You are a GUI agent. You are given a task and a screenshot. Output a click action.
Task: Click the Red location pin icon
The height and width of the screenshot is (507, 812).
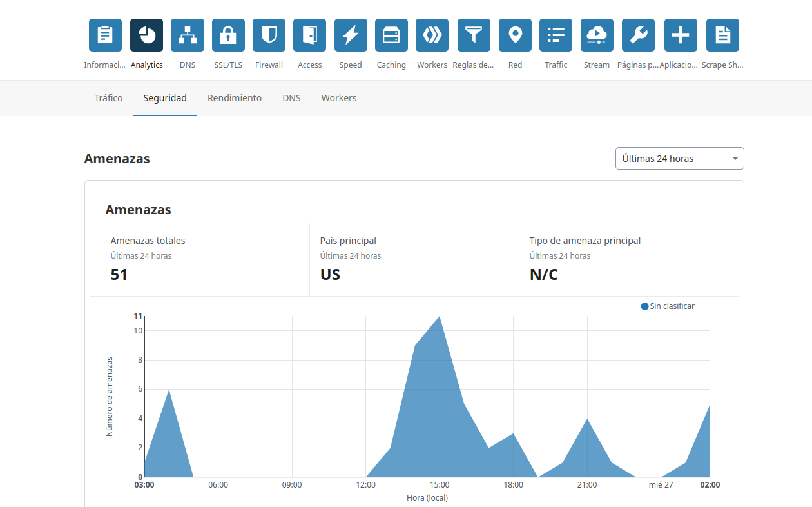coord(515,35)
